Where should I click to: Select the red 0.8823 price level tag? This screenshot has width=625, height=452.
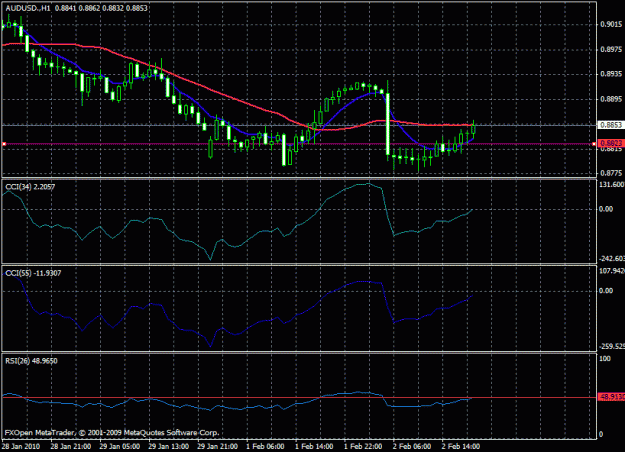(611, 143)
